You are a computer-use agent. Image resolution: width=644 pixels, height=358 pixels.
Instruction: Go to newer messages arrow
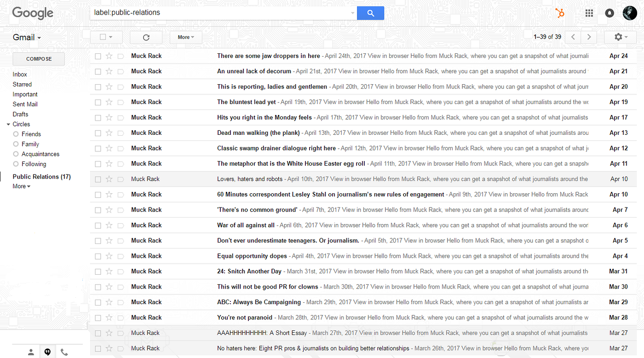573,37
